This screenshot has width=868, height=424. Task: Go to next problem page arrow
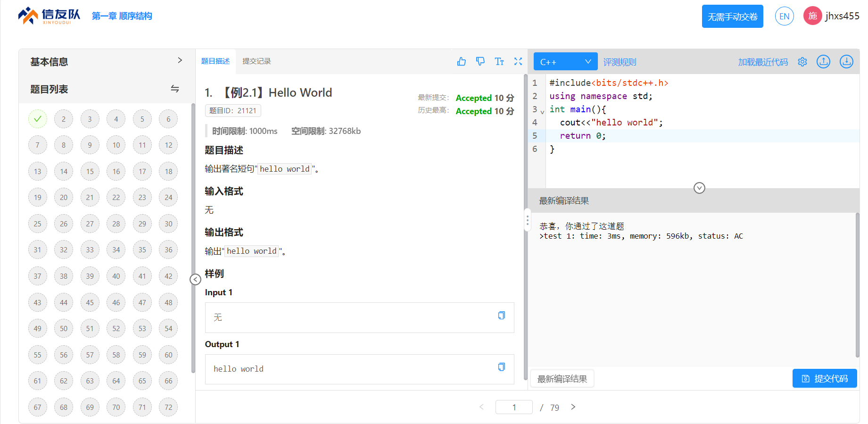pos(573,407)
